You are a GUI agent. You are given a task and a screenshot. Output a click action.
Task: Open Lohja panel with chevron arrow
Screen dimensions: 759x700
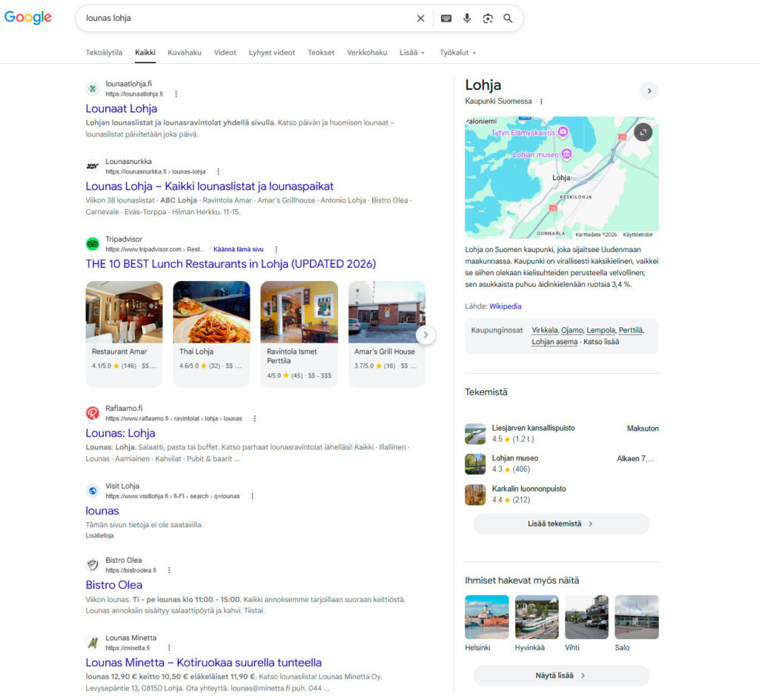coord(649,90)
